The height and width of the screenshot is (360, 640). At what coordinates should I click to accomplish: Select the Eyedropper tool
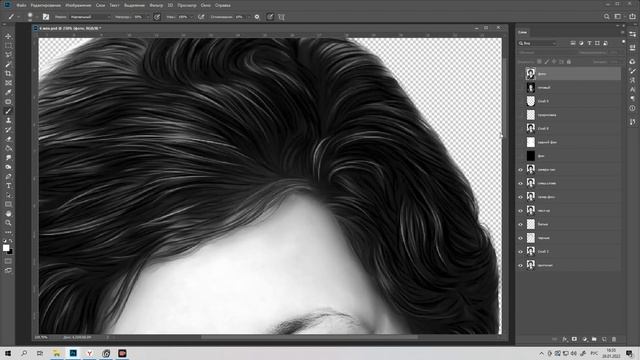coord(8,93)
